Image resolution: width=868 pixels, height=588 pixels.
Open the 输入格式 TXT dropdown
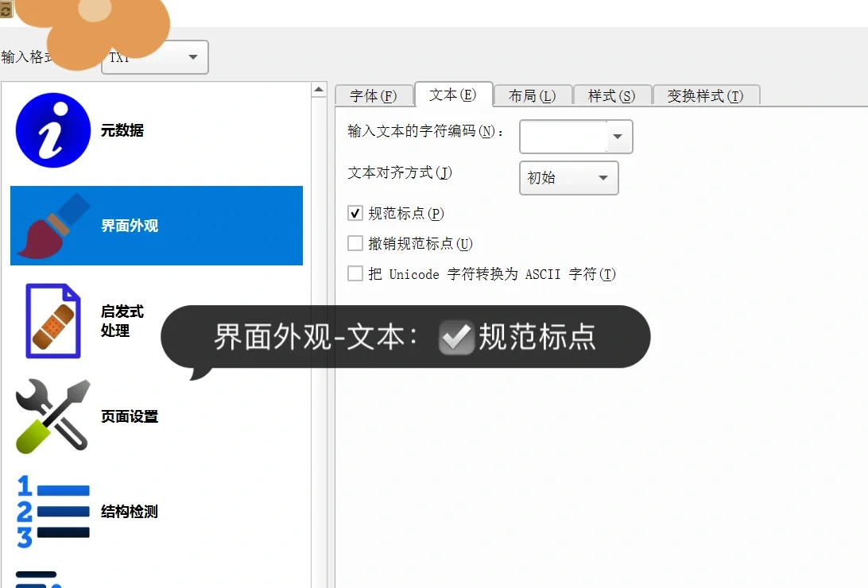[154, 57]
